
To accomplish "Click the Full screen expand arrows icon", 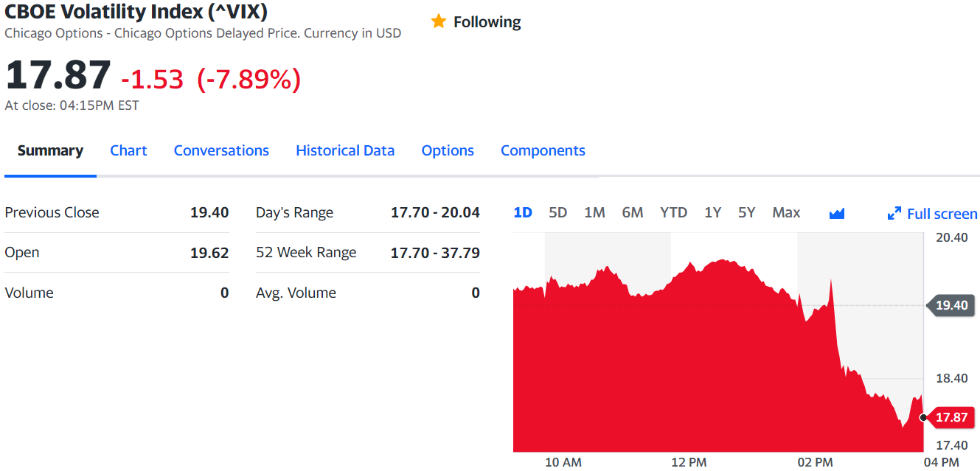I will coord(894,214).
